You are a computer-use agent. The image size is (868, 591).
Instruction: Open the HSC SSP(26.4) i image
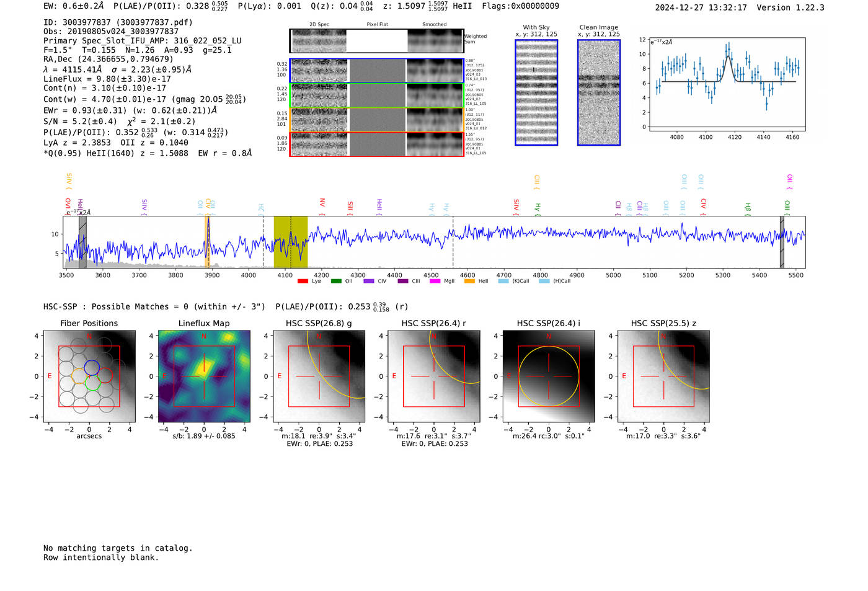coord(549,376)
